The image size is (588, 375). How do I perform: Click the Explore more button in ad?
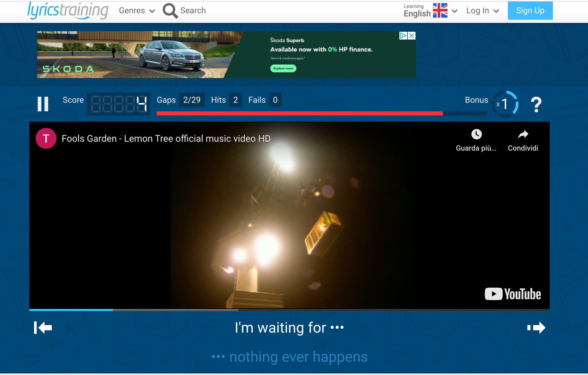point(283,68)
